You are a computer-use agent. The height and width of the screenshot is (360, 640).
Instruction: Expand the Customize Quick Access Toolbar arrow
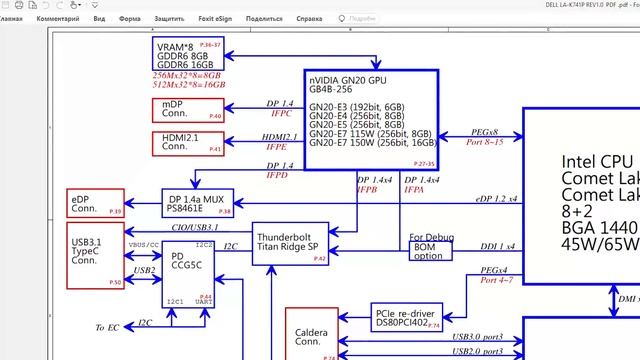tap(94, 5)
